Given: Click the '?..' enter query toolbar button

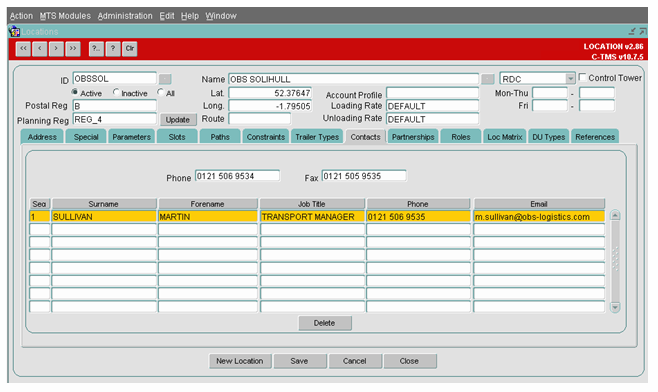Looking at the screenshot, I should coord(96,49).
